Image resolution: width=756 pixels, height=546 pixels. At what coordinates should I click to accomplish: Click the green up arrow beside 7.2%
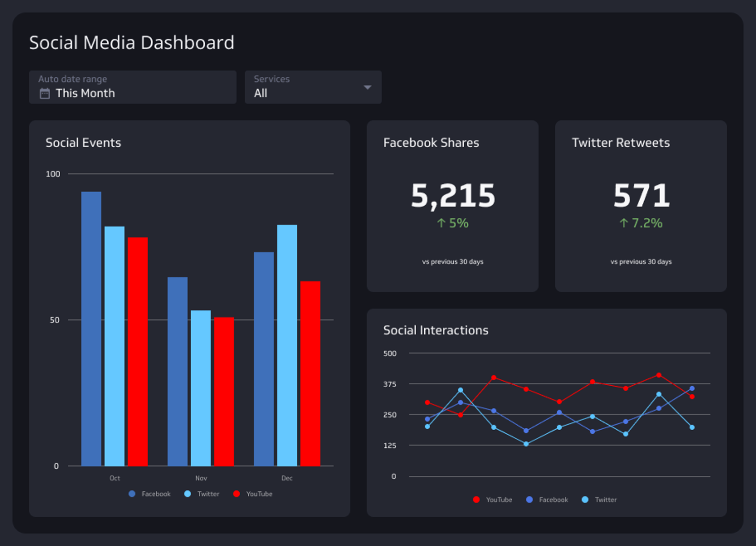coord(622,222)
